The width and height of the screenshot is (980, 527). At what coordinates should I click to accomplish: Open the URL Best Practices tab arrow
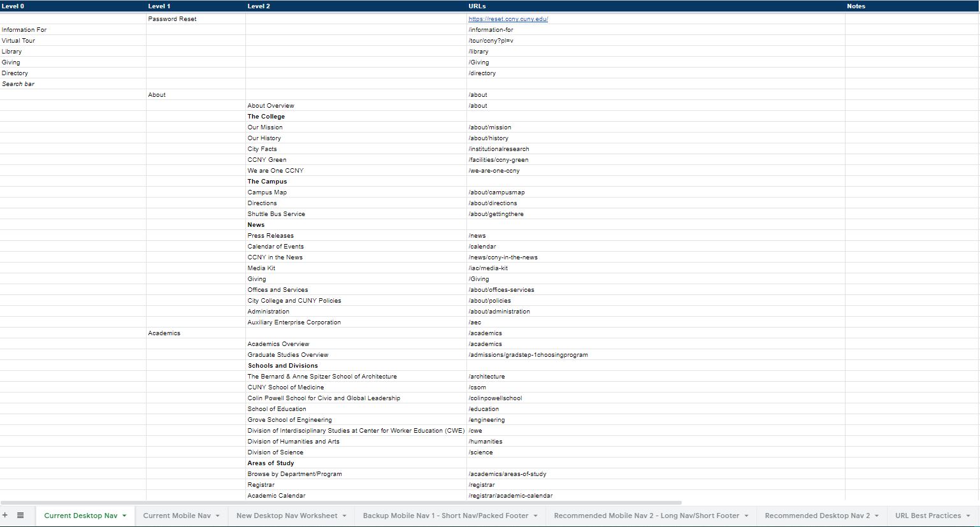coord(968,516)
